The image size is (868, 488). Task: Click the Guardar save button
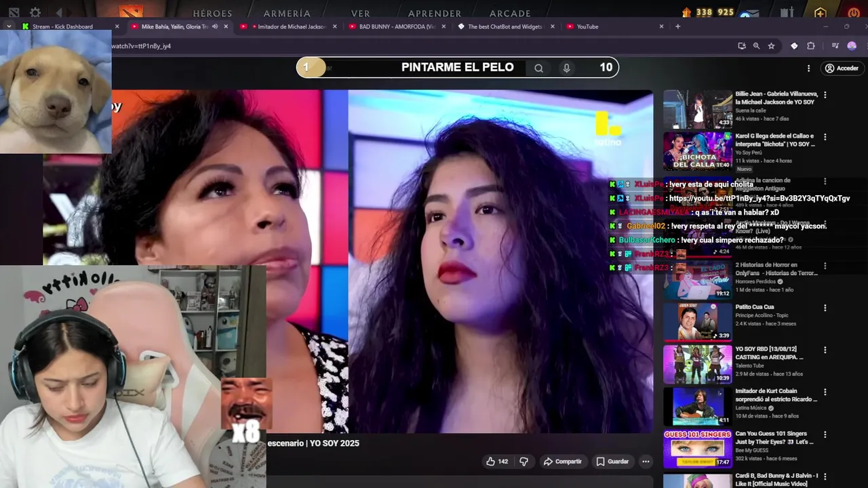pos(612,462)
